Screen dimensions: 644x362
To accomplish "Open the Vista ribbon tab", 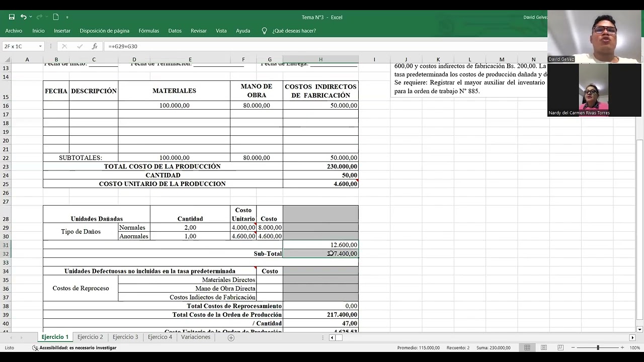I will [x=221, y=31].
